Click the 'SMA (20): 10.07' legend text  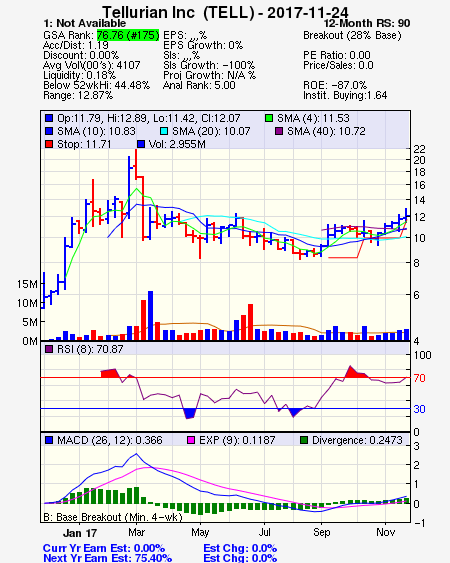click(211, 131)
